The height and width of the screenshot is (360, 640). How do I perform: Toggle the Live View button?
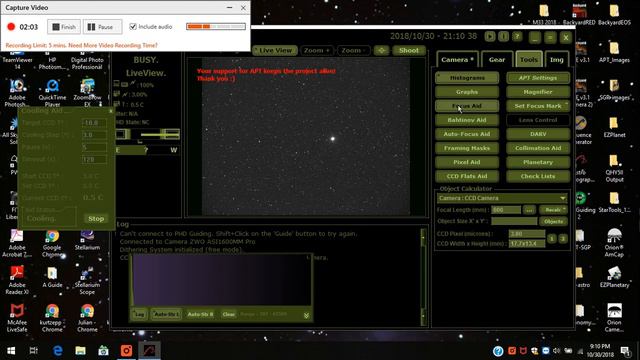[x=275, y=50]
